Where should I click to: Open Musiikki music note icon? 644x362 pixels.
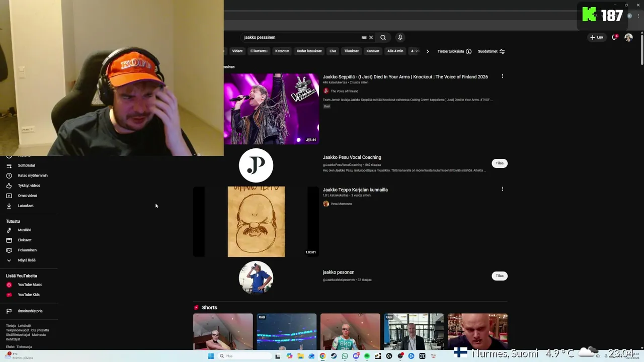[x=9, y=230]
